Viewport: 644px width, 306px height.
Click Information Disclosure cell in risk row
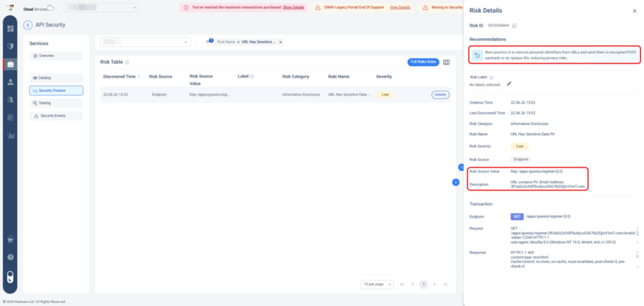tap(301, 95)
